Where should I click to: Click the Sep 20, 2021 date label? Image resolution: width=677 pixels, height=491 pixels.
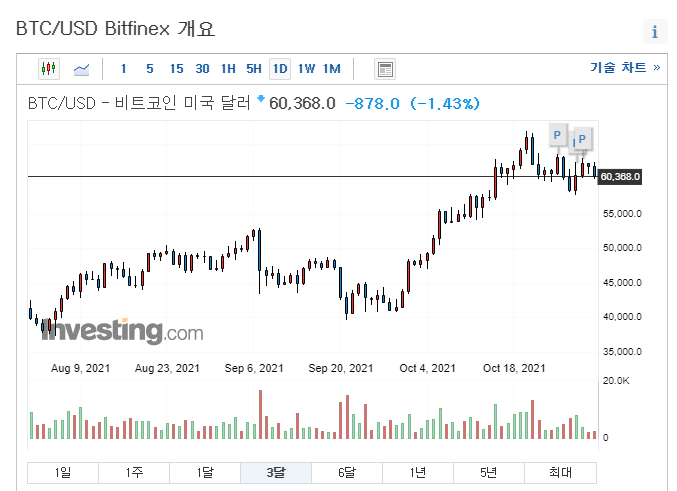click(x=341, y=368)
